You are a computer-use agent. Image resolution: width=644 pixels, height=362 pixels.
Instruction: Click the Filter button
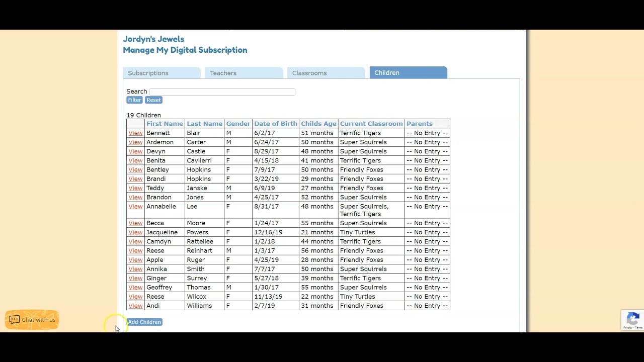134,100
